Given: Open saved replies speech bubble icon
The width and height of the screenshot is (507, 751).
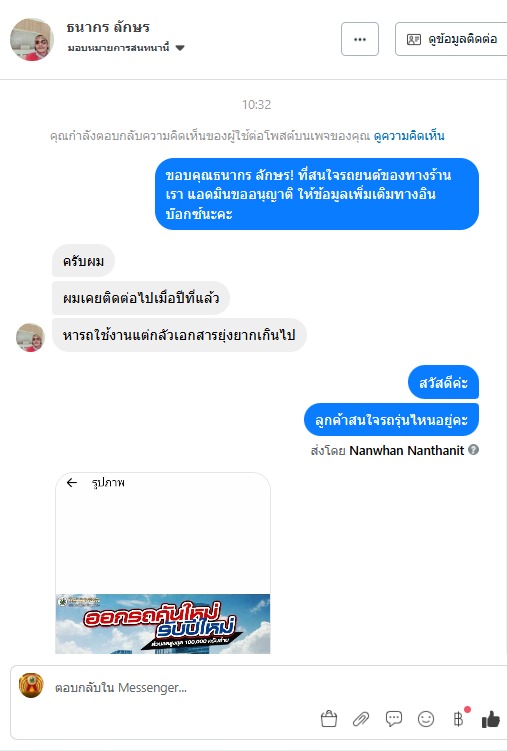Looking at the screenshot, I should (394, 718).
